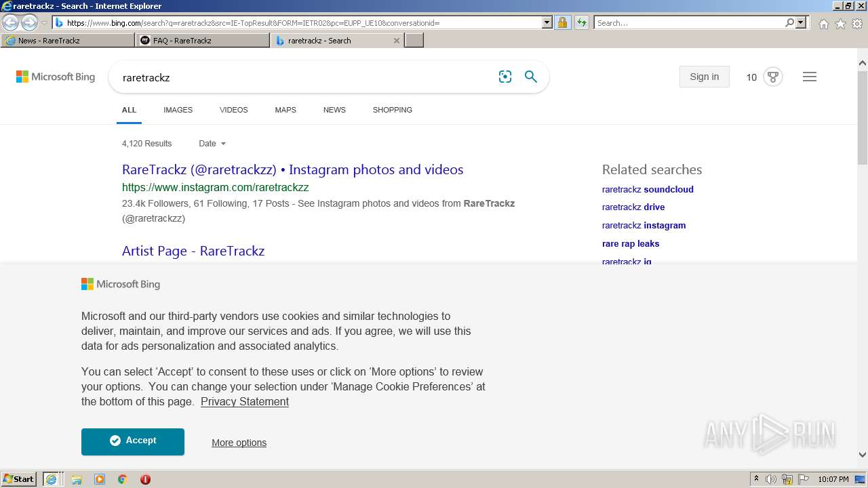This screenshot has width=868, height=488.
Task: Click the page scrollbar down arrow
Action: tap(863, 455)
